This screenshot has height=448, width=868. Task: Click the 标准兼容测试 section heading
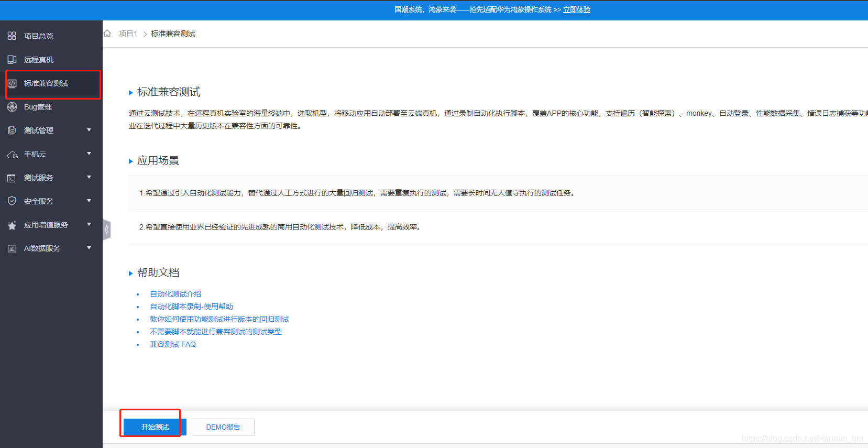point(169,92)
